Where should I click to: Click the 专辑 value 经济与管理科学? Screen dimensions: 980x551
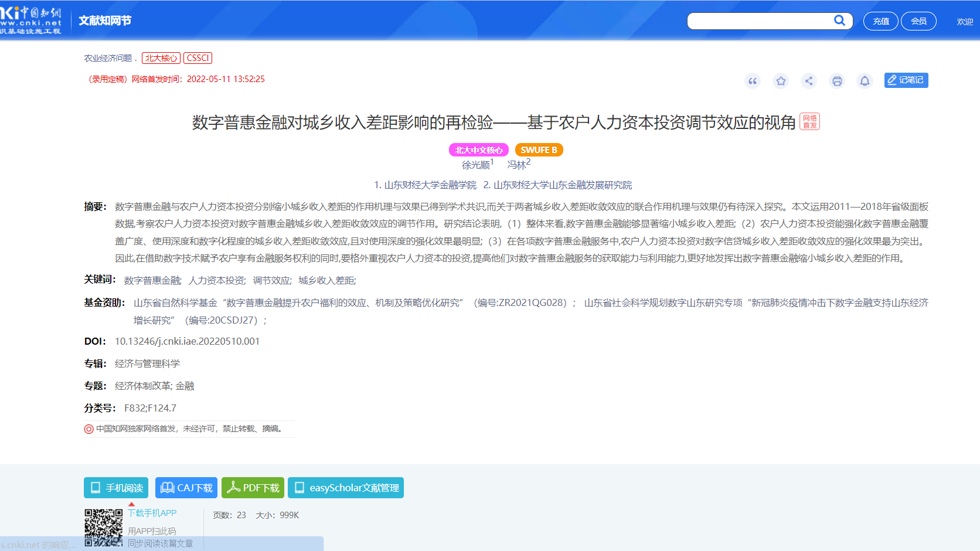point(147,364)
